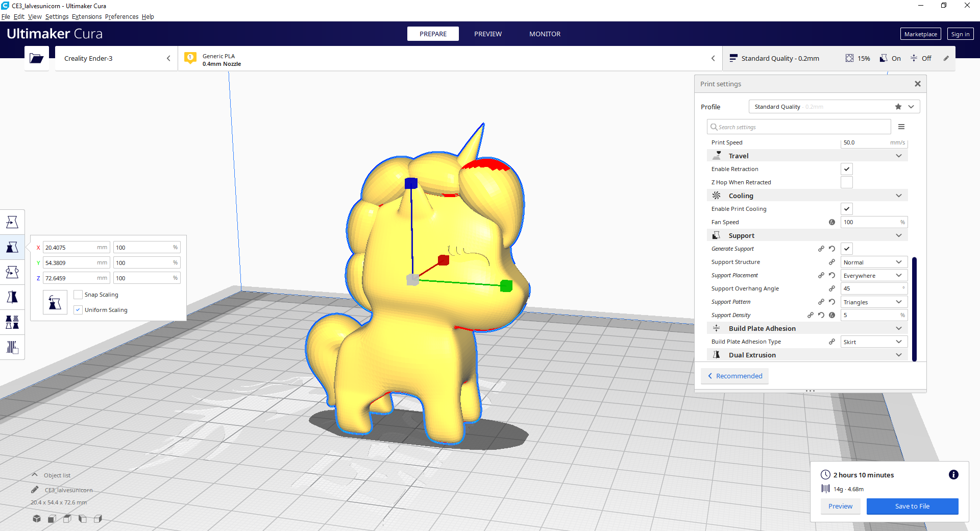Select the Rotate tool in left toolbar
The height and width of the screenshot is (531, 980).
(12, 272)
